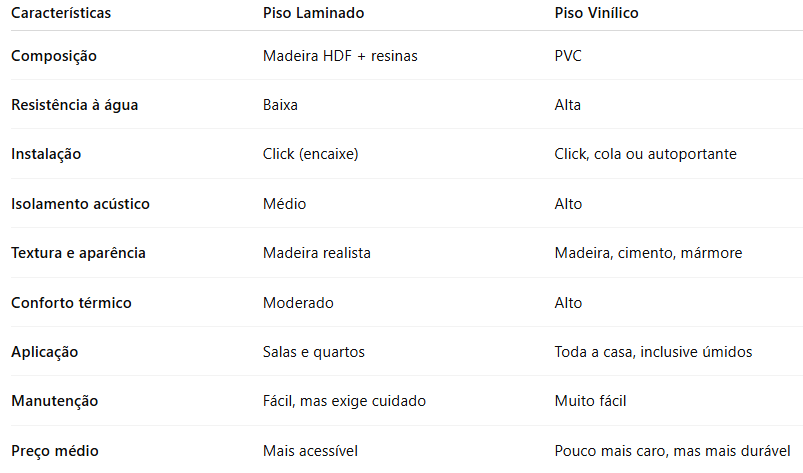Click the PVC cell
Image resolution: width=803 pixels, height=473 pixels.
[x=568, y=56]
